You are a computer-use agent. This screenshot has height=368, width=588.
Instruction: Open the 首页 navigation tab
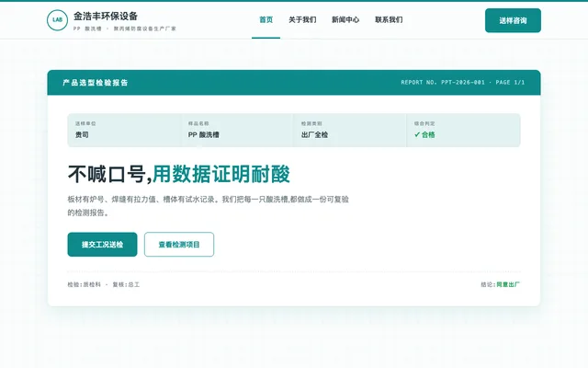coord(266,20)
